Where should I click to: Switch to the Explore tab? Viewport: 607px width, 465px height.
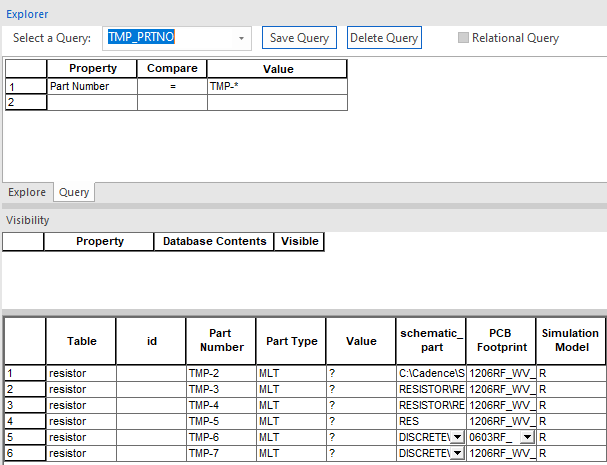[27, 192]
